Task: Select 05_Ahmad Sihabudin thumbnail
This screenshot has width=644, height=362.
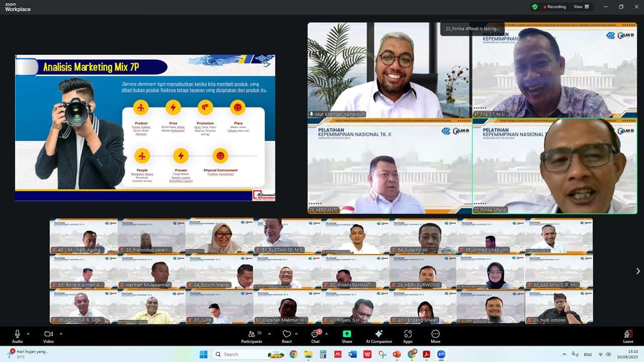Action: coord(491,236)
